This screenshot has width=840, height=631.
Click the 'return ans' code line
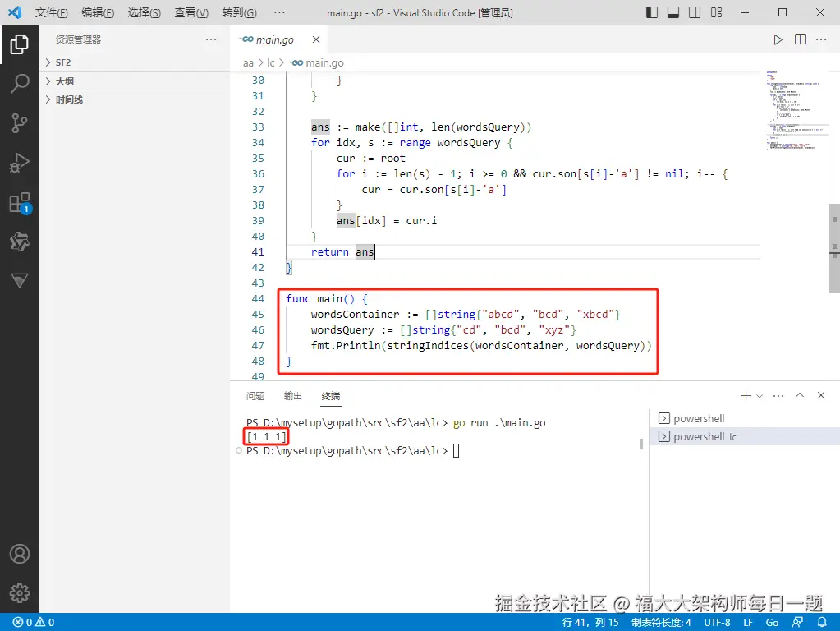click(342, 251)
